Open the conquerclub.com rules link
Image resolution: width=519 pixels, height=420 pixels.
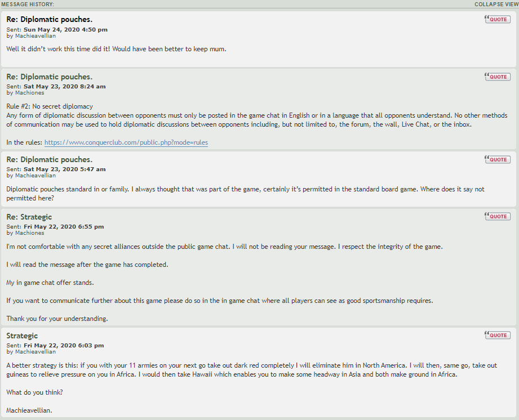[126, 143]
